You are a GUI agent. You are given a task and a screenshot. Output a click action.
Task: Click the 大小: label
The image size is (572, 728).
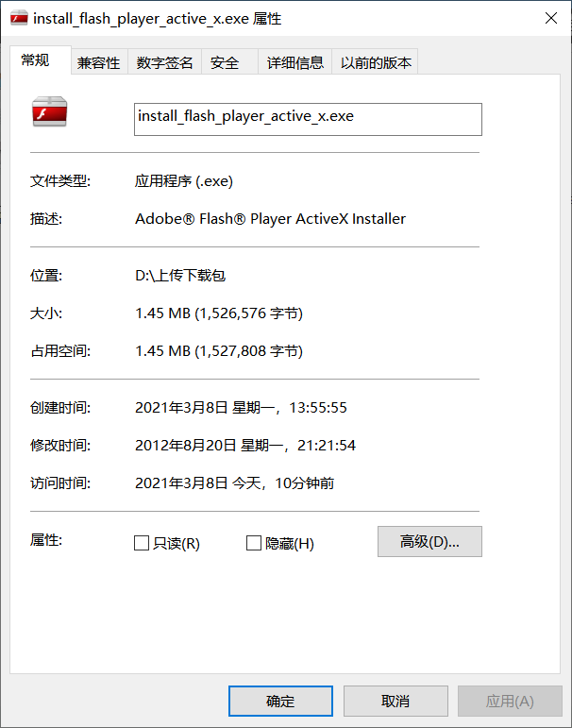point(46,313)
